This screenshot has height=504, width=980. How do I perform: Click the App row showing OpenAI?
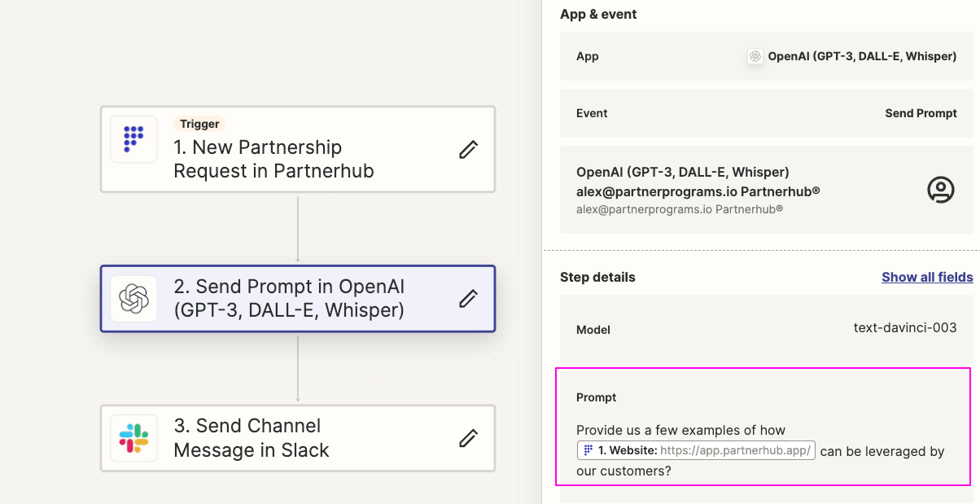(x=767, y=56)
